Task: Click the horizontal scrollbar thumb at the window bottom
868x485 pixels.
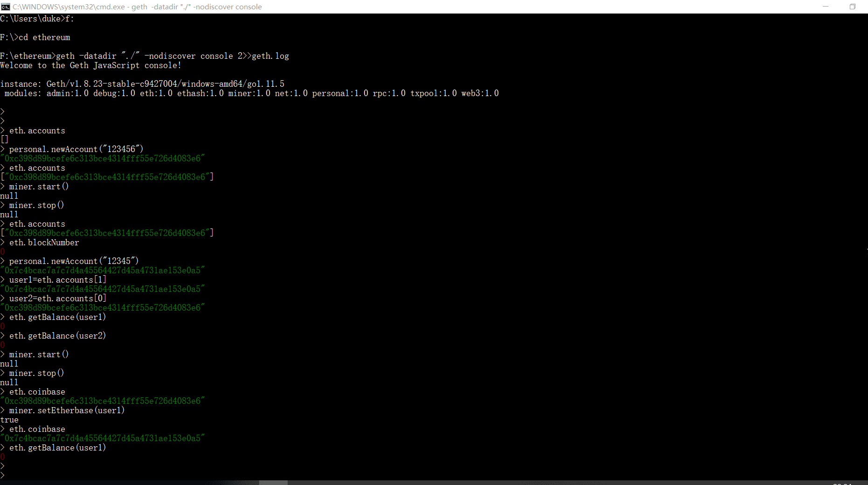Action: click(273, 483)
